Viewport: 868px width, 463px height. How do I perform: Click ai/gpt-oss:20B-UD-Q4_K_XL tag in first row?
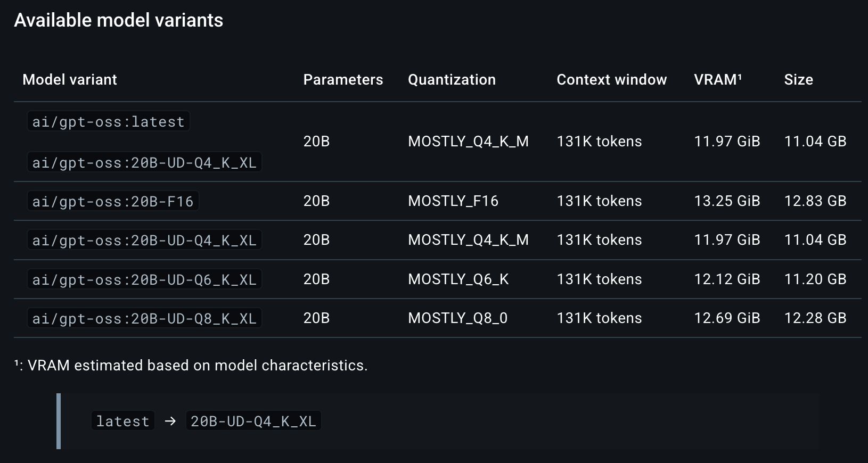pos(144,162)
